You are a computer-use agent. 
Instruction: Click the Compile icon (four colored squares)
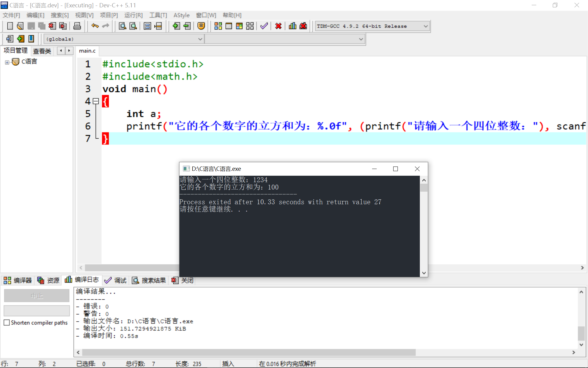[218, 26]
